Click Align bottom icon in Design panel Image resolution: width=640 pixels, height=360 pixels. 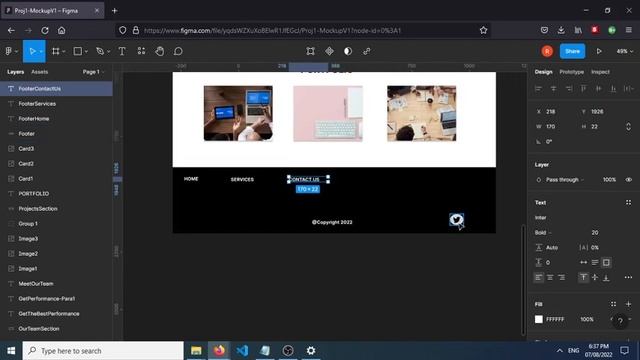point(613,89)
